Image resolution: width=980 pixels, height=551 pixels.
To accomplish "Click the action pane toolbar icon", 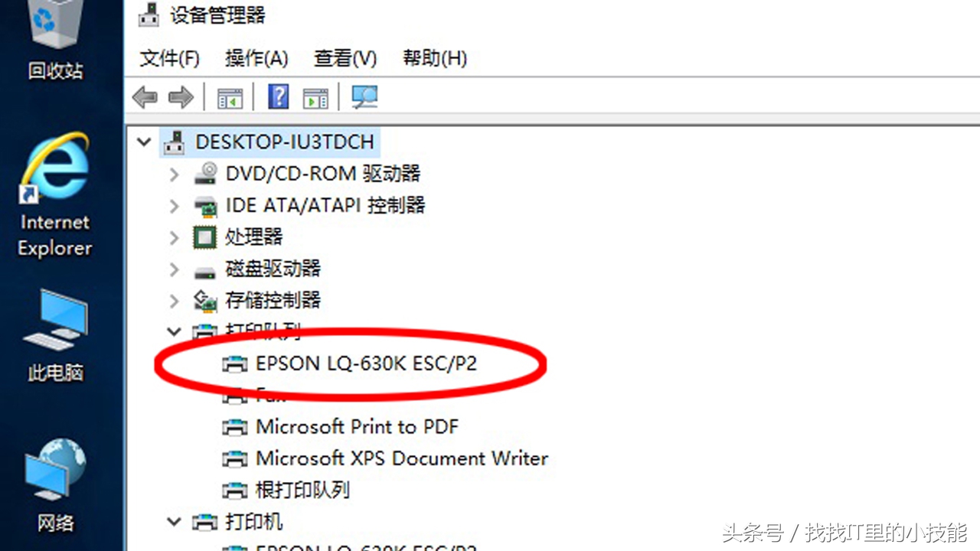I will tap(315, 97).
